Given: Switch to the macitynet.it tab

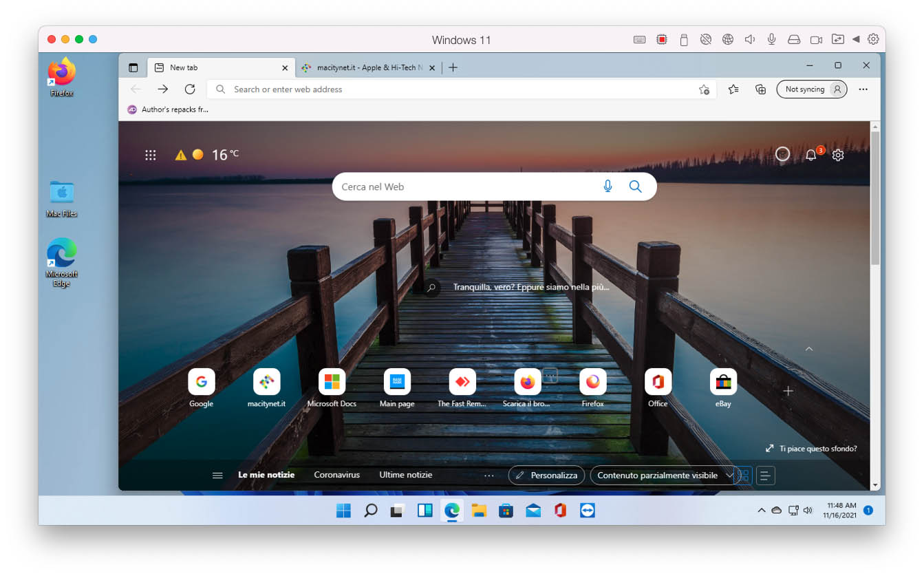Looking at the screenshot, I should click(368, 67).
